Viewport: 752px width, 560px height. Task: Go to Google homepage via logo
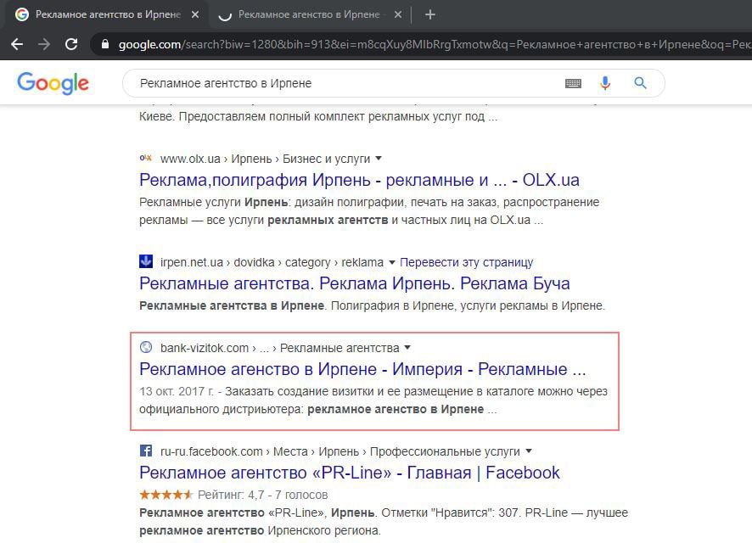[53, 83]
